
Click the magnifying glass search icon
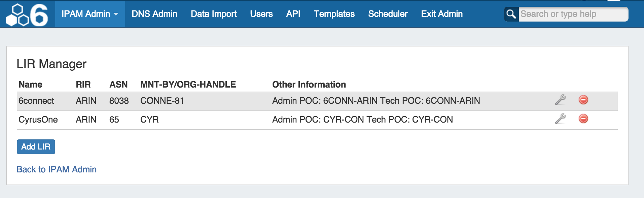[x=511, y=14]
